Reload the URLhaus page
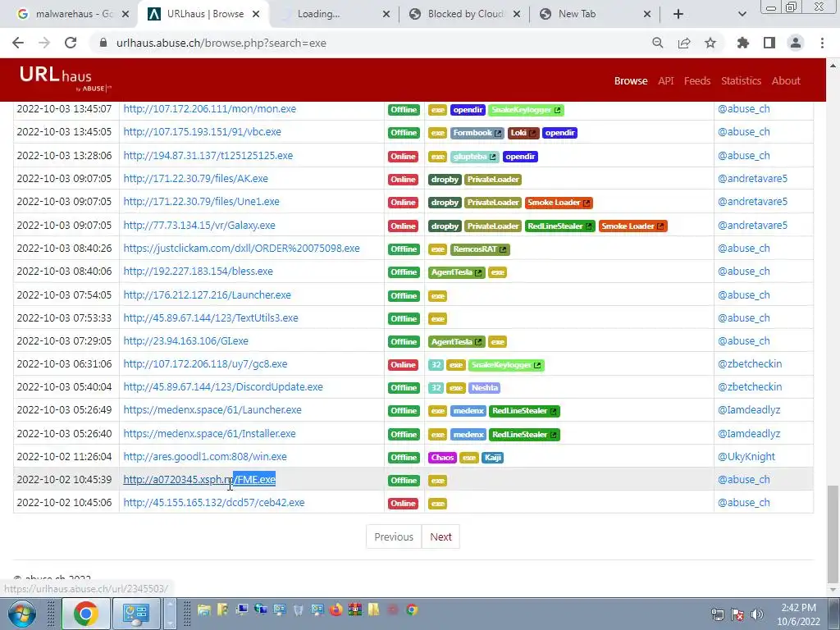 [71, 43]
